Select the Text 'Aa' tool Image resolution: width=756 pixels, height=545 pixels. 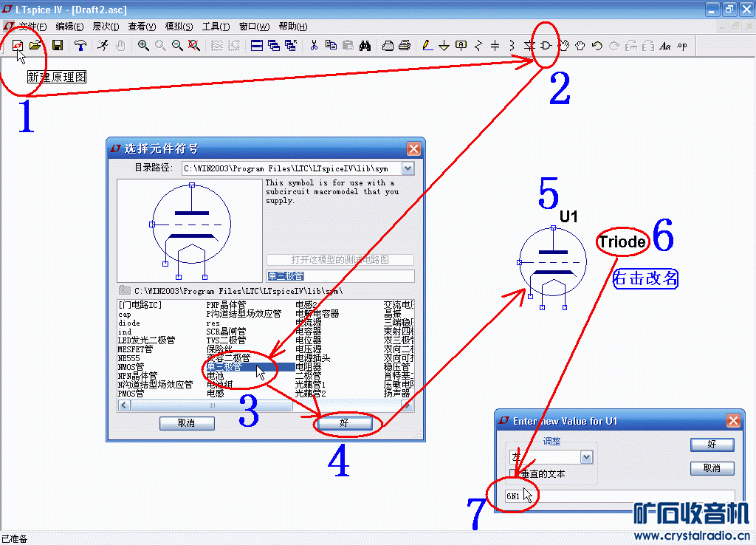[665, 45]
